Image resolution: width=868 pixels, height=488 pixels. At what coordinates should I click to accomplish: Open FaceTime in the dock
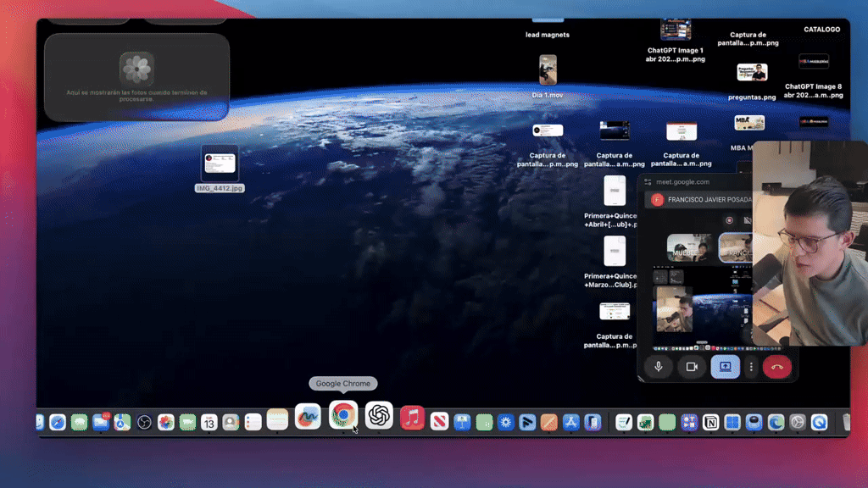[187, 422]
